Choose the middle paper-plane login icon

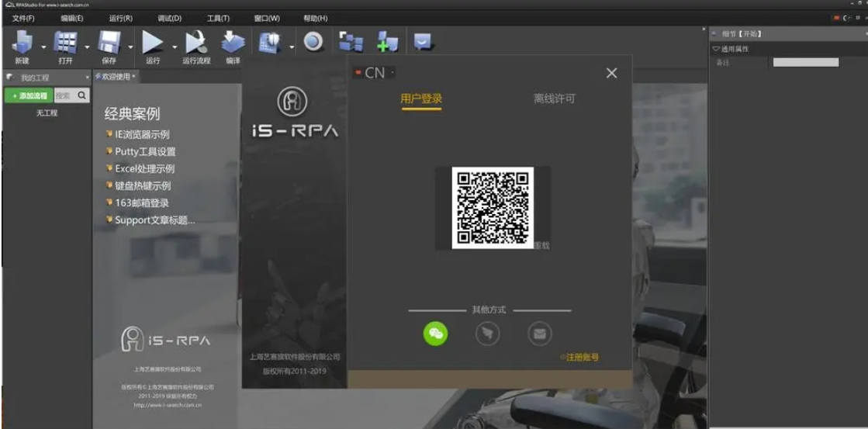(x=488, y=334)
